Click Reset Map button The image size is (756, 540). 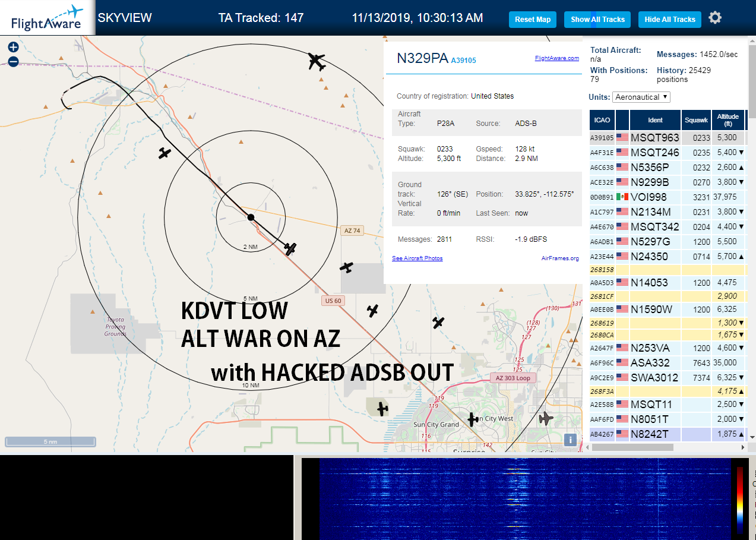click(533, 20)
